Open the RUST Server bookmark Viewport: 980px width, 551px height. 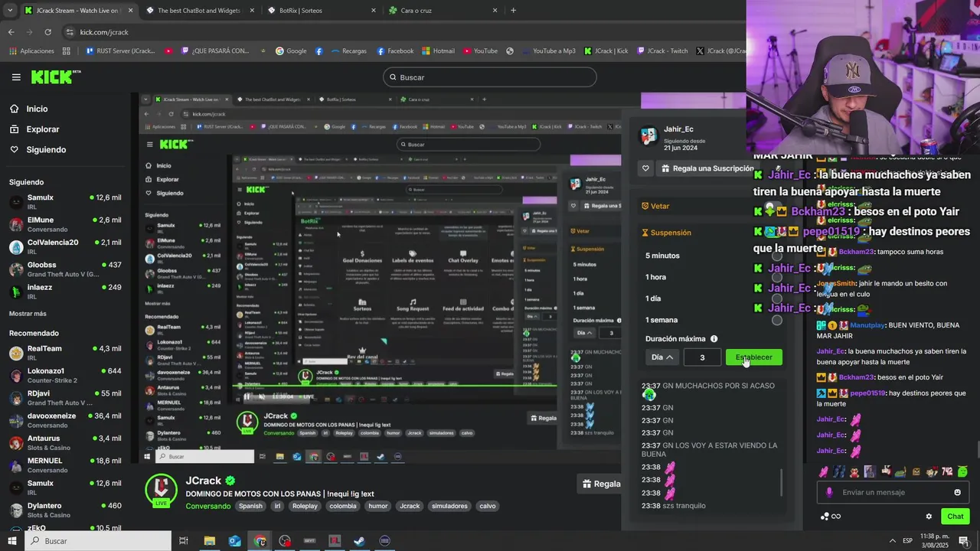120,51
